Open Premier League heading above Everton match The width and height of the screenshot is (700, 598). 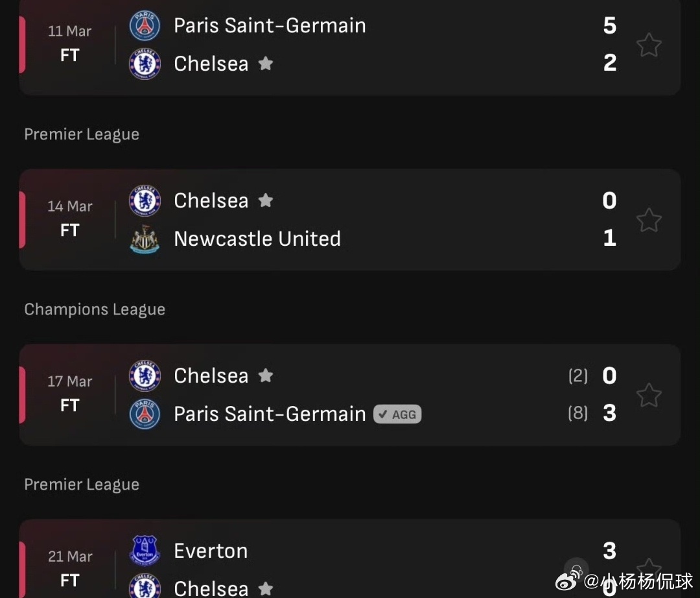coord(82,484)
